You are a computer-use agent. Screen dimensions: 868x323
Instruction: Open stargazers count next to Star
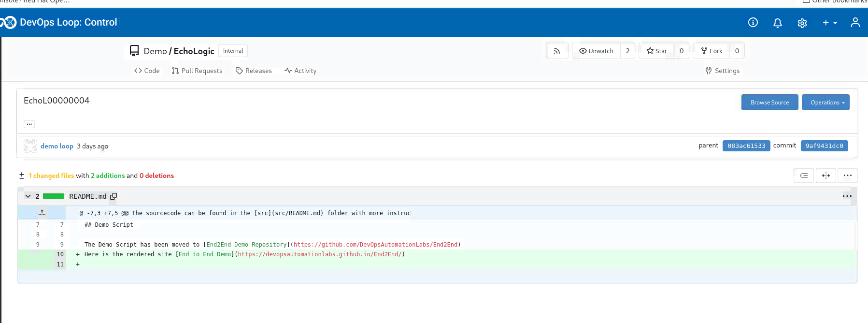coord(682,51)
